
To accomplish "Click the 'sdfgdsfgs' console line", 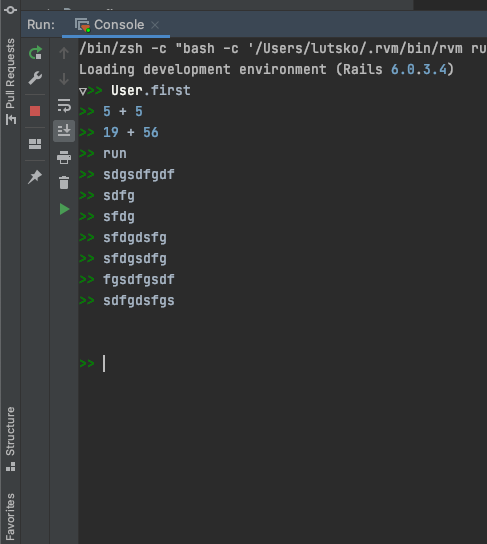I will 139,301.
